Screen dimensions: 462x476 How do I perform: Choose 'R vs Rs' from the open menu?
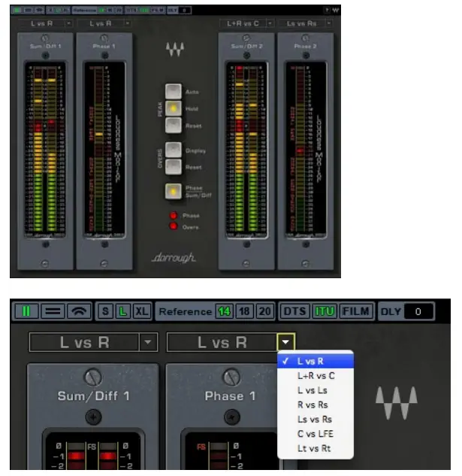pyautogui.click(x=316, y=405)
